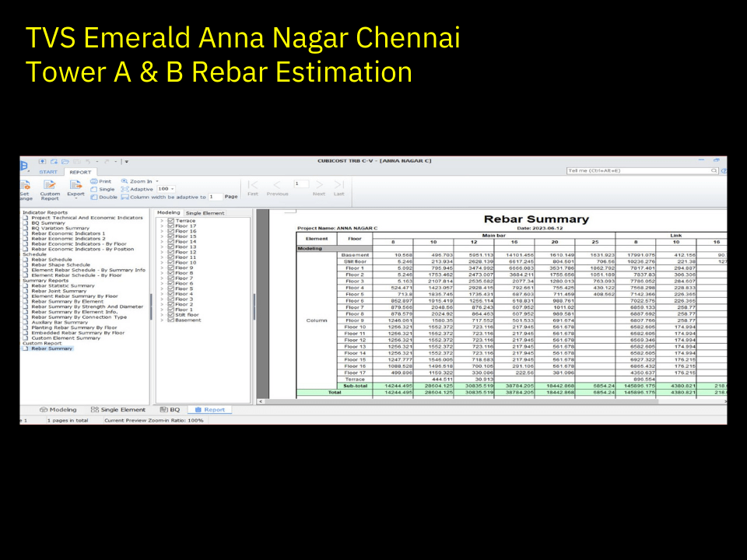Click the Zoom In magnifier icon

click(x=124, y=181)
